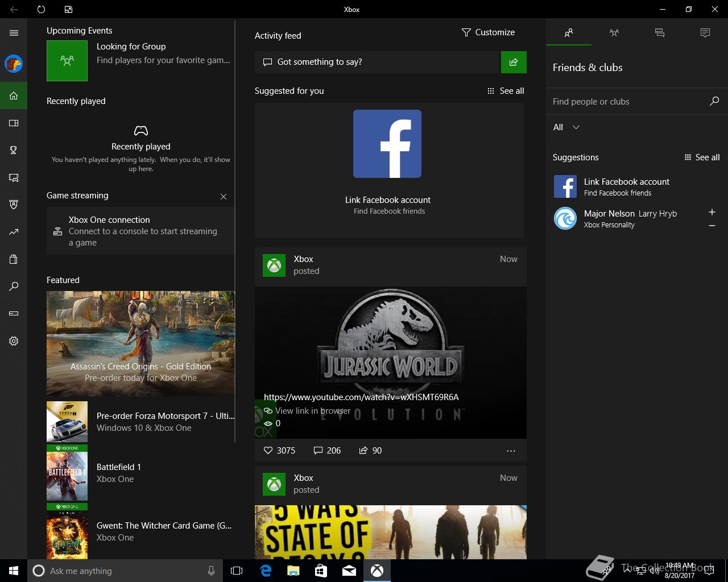Open Connection console icon in sidebar
Image resolution: width=728 pixels, height=582 pixels.
pos(14,314)
